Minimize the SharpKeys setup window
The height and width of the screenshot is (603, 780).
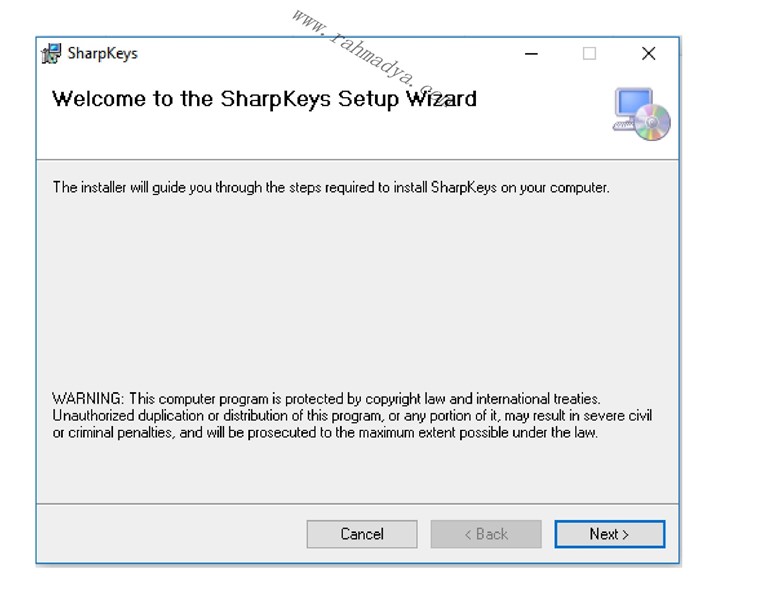pos(531,54)
